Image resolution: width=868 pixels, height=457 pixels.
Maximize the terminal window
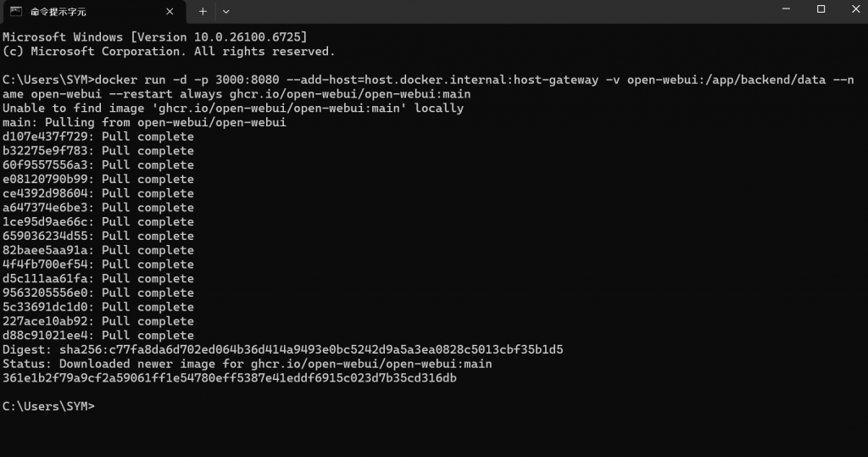[x=821, y=9]
